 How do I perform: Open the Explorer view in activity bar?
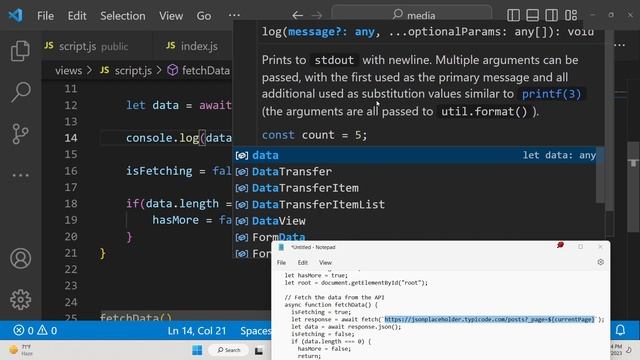point(20,51)
